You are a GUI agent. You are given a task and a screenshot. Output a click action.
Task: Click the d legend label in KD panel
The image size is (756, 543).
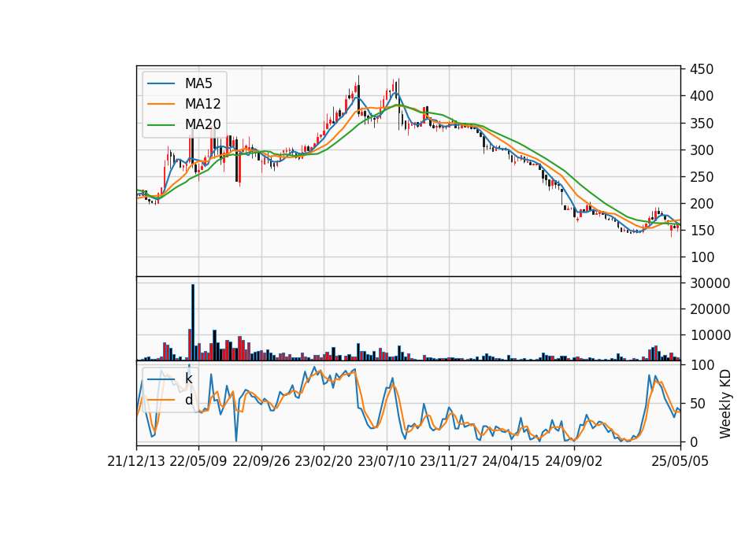pos(189,400)
